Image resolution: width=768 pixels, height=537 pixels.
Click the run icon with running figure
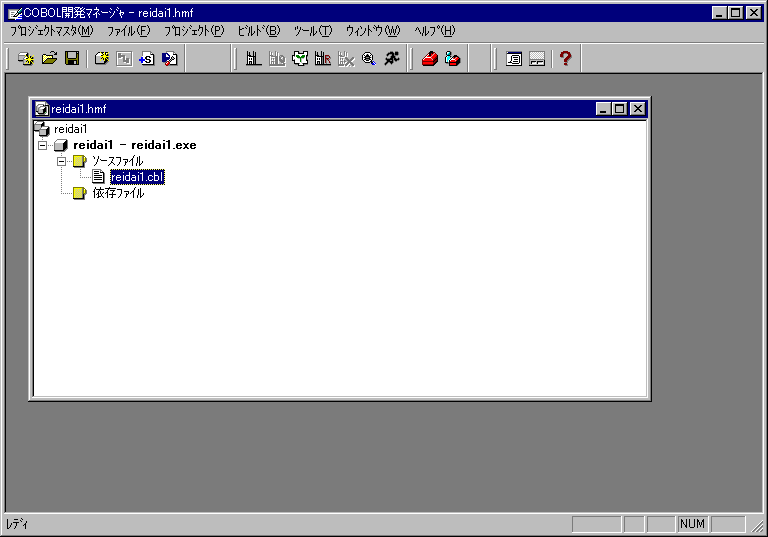(x=392, y=59)
